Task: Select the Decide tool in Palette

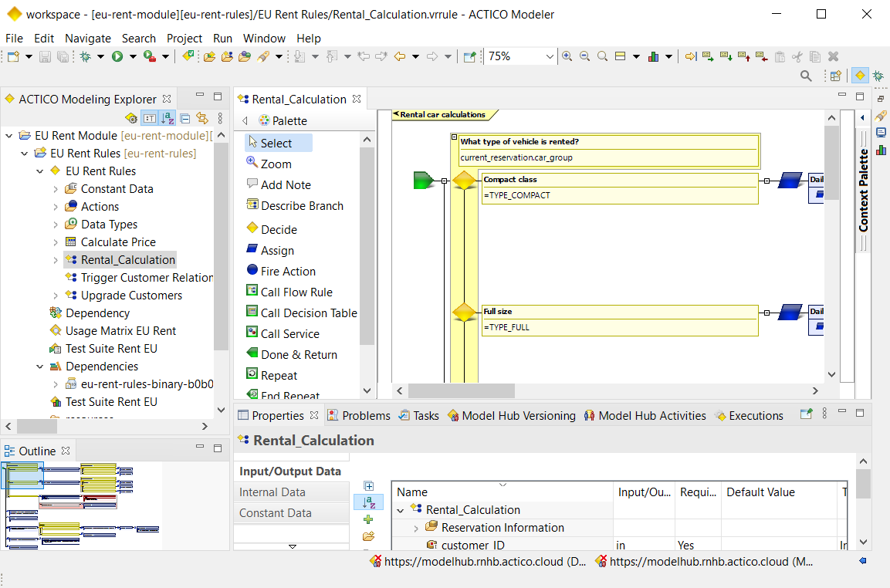Action: point(278,229)
